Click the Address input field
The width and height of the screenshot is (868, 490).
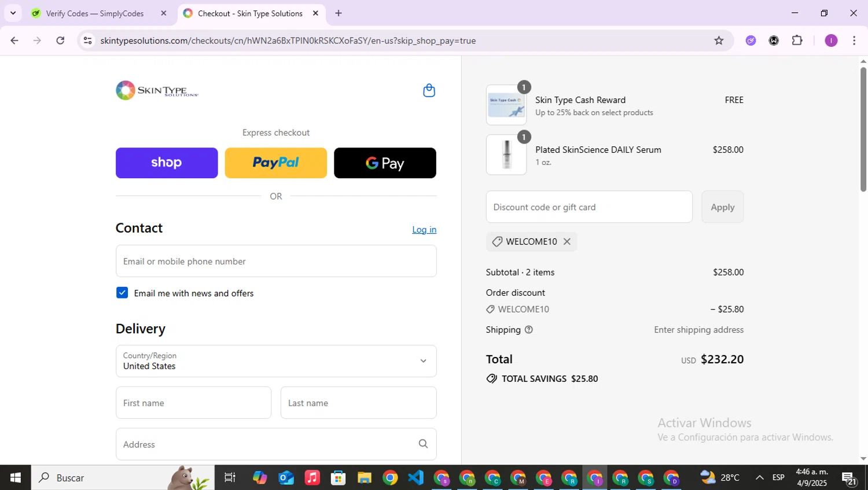click(x=276, y=444)
